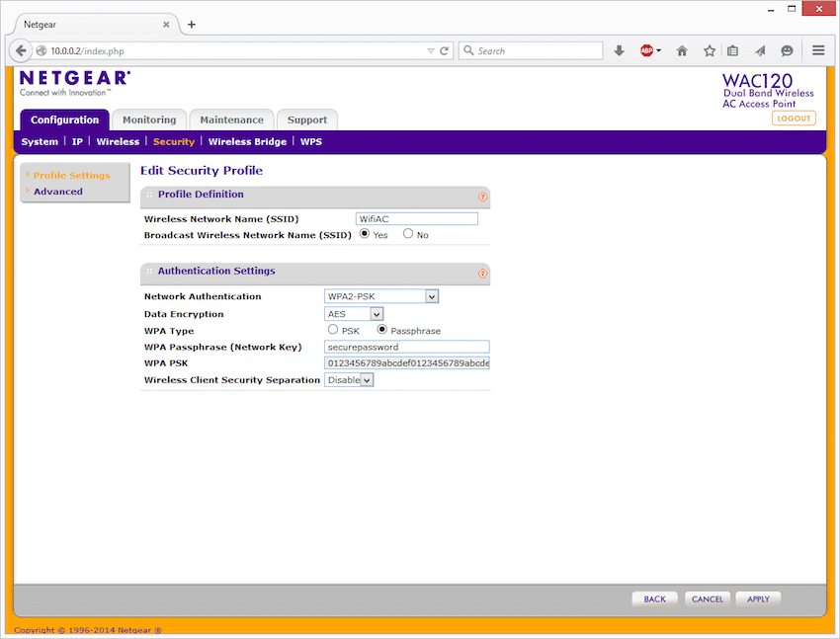
Task: Reload the page with the refresh icon
Action: tap(444, 50)
